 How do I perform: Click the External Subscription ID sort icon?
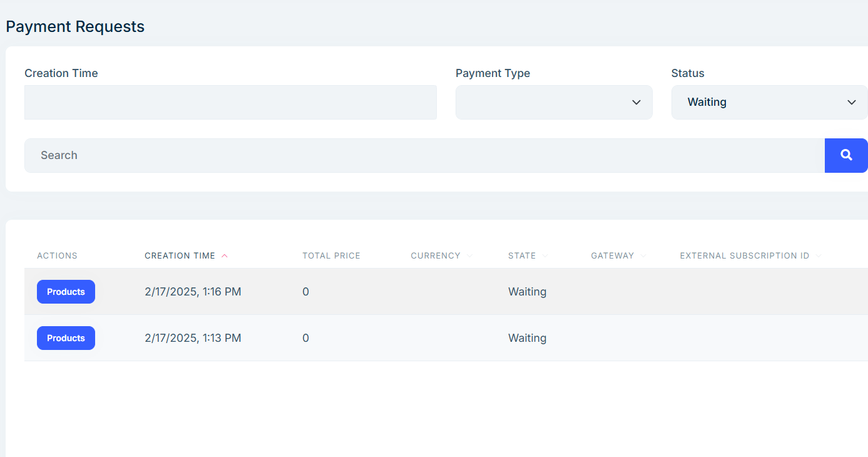pos(818,256)
